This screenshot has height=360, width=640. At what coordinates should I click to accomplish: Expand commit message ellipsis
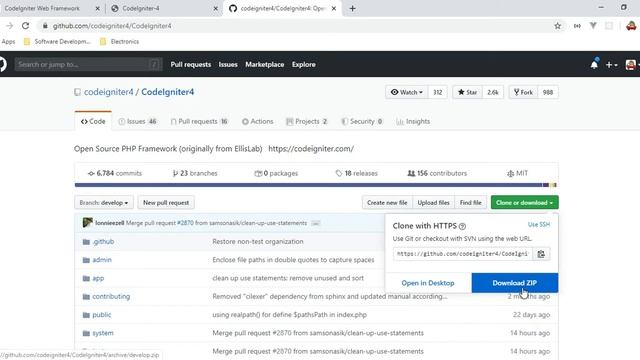click(x=316, y=223)
